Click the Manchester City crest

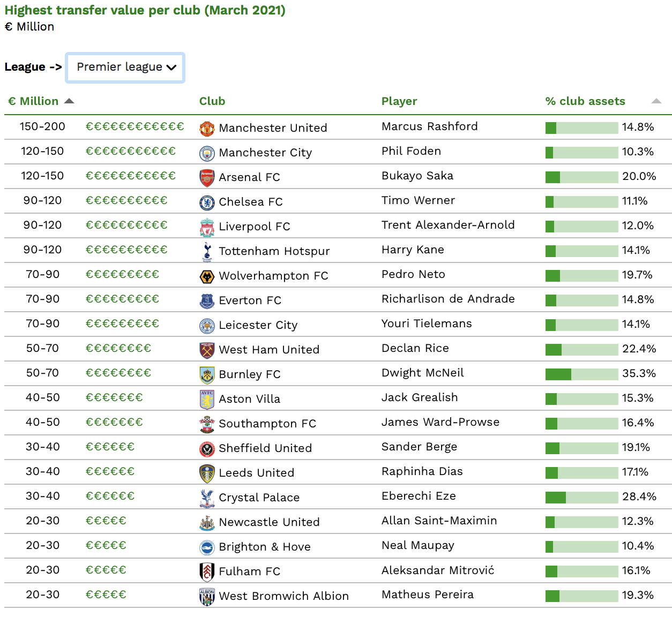tap(207, 153)
